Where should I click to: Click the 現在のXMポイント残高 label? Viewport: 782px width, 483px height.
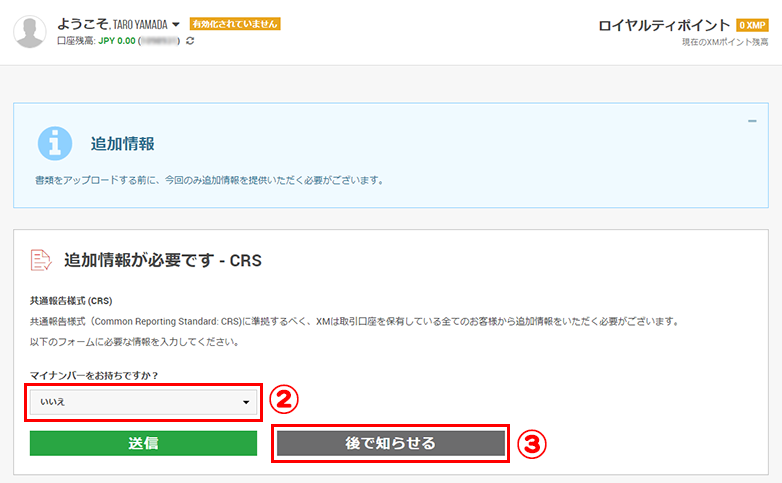coord(725,42)
